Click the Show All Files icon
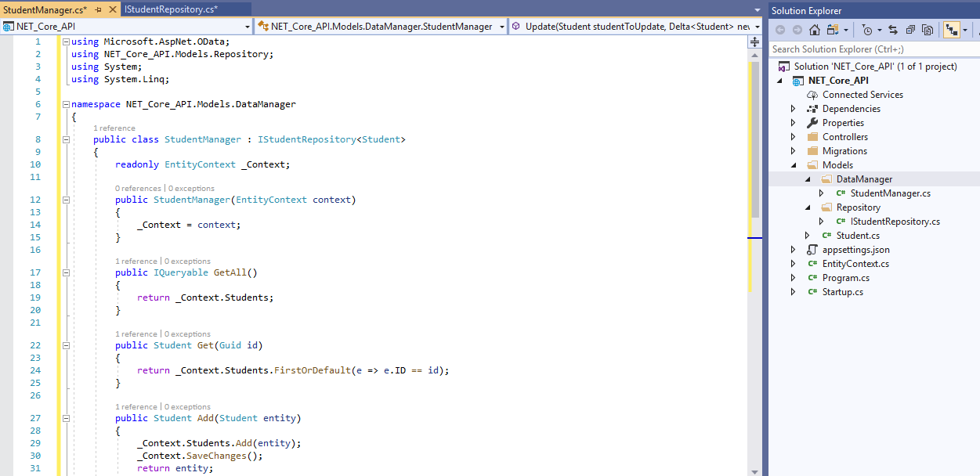The width and height of the screenshot is (980, 476). pyautogui.click(x=928, y=29)
